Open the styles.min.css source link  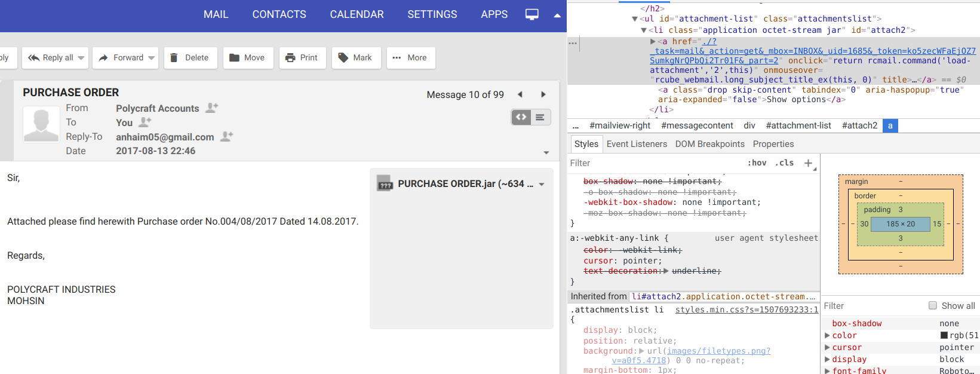click(x=746, y=309)
